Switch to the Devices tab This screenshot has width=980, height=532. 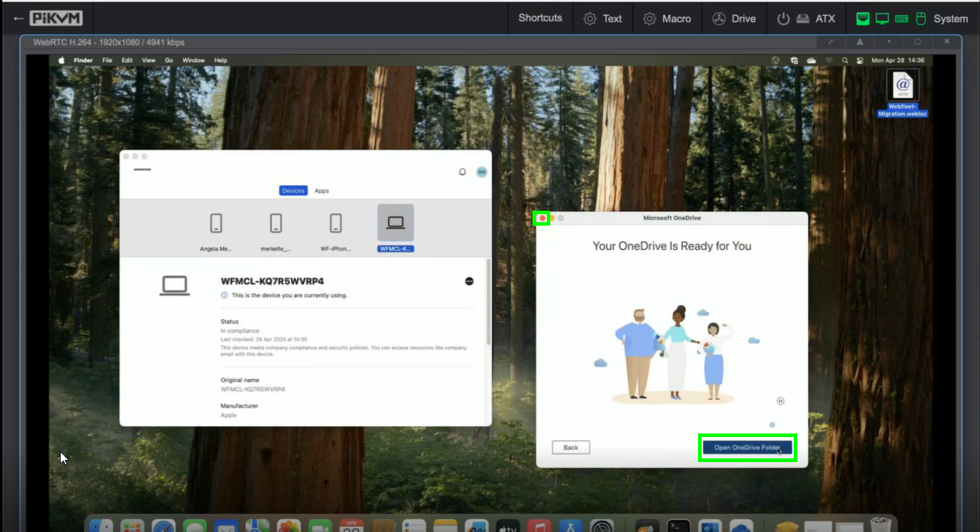point(293,191)
